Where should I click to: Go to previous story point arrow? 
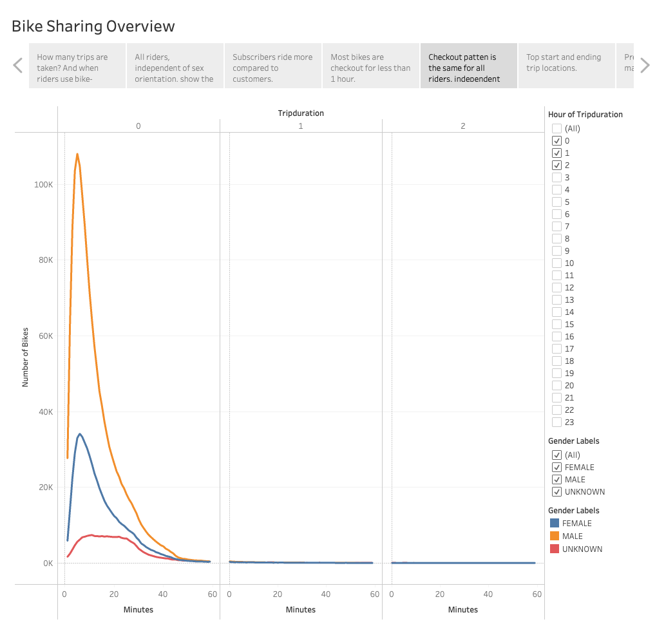(x=18, y=66)
